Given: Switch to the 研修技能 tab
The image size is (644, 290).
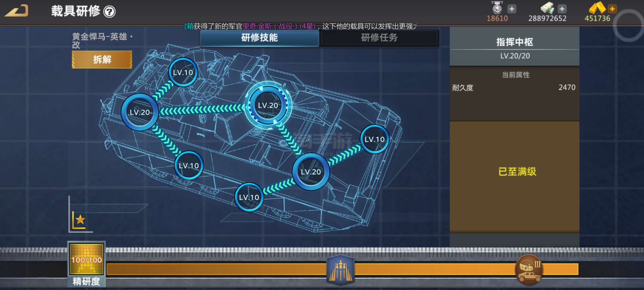Looking at the screenshot, I should [259, 38].
